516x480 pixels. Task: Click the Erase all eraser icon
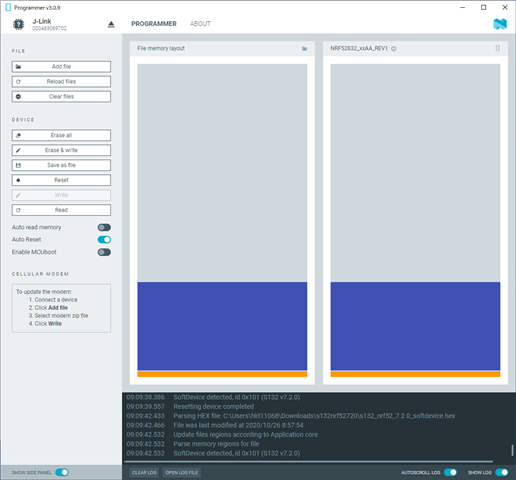pyautogui.click(x=18, y=135)
